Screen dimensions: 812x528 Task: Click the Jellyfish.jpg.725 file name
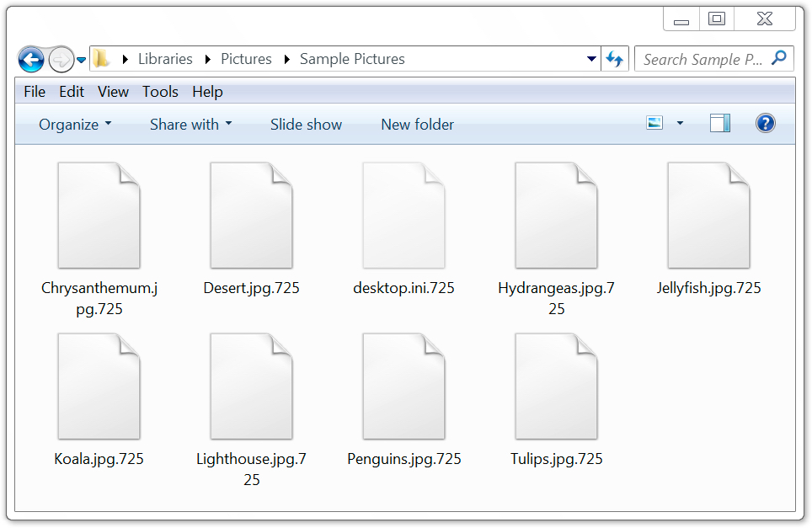709,288
